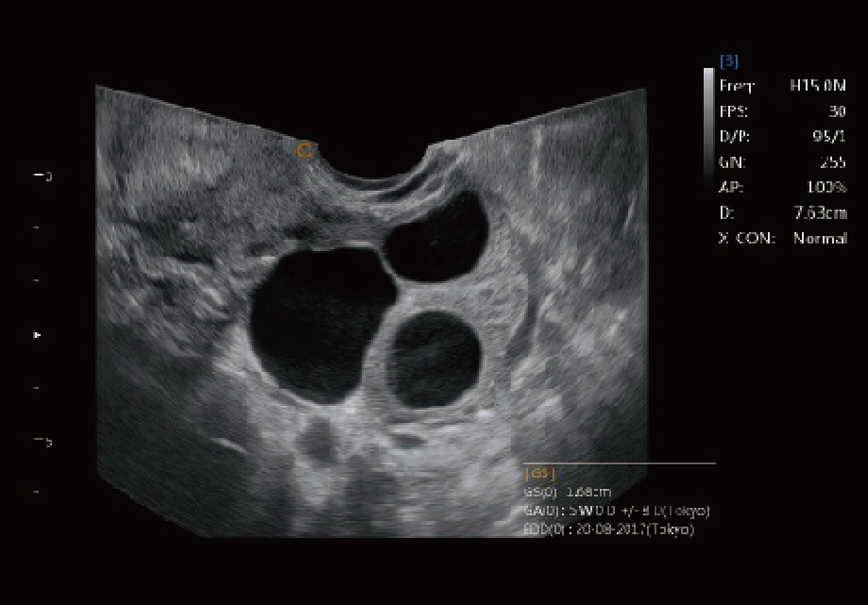Select the X CON Normal setting
This screenshot has width=868, height=605.
coord(783,239)
